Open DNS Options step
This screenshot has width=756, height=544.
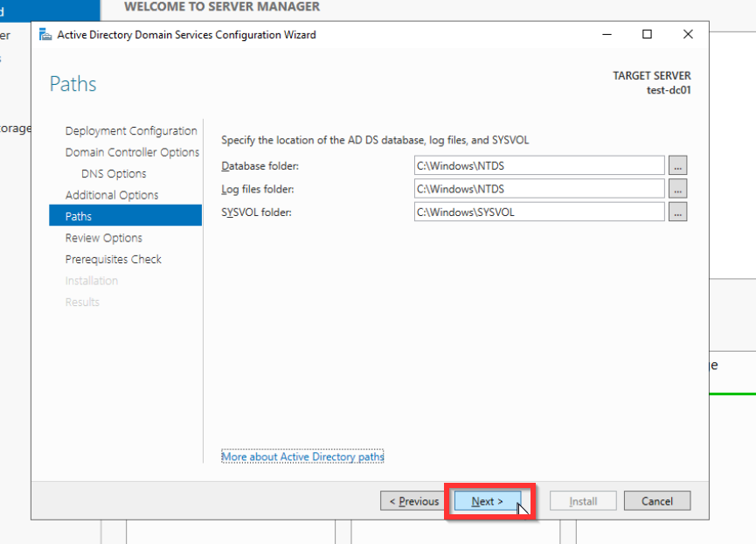pos(114,174)
